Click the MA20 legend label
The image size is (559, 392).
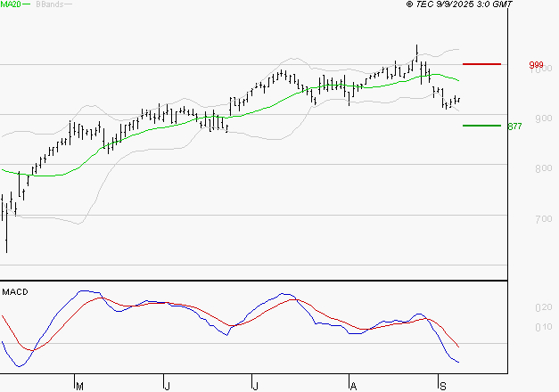tap(11, 4)
